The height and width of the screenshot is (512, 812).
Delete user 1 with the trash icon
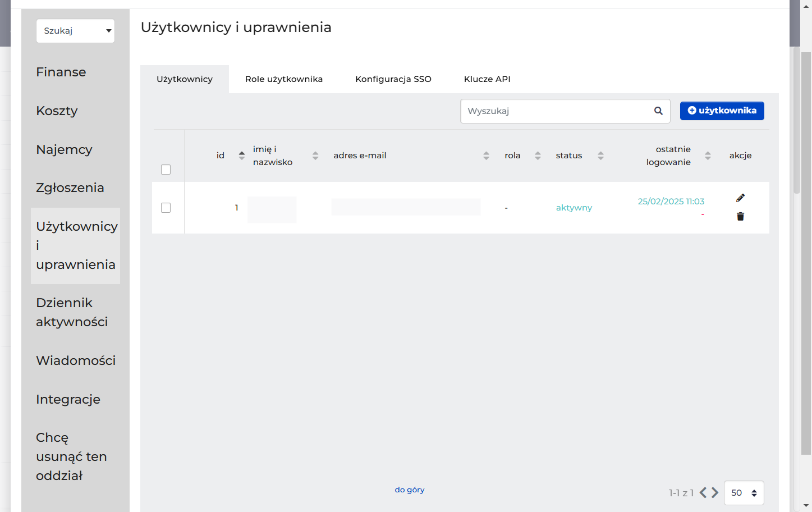(740, 216)
